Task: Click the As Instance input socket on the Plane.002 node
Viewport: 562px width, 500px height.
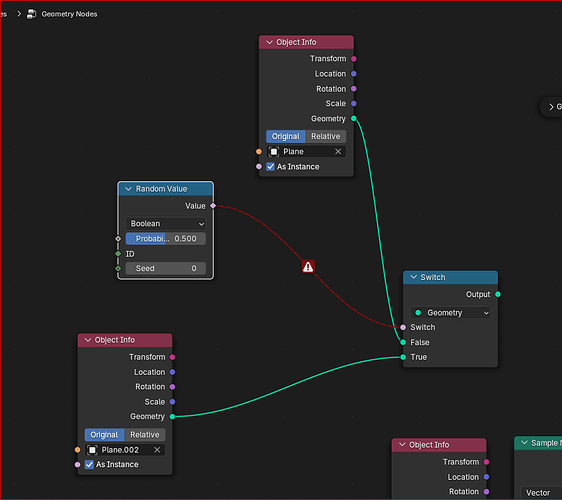Action: pyautogui.click(x=77, y=465)
